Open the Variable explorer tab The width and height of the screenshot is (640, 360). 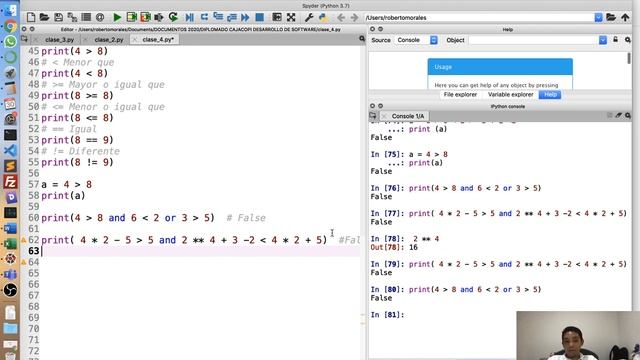point(510,94)
